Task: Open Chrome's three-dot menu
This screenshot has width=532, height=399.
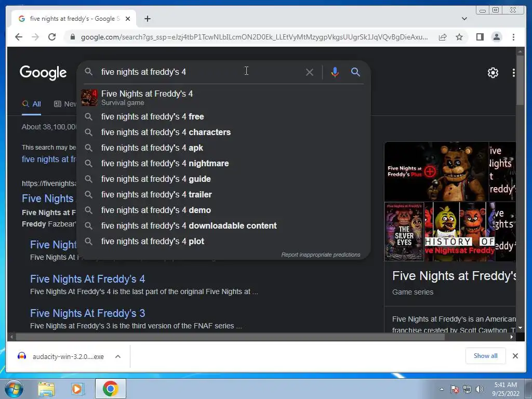Action: (513, 37)
